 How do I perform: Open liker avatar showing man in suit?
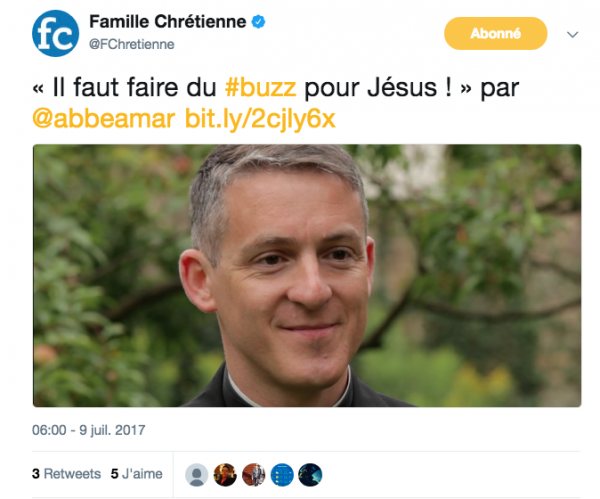click(254, 475)
